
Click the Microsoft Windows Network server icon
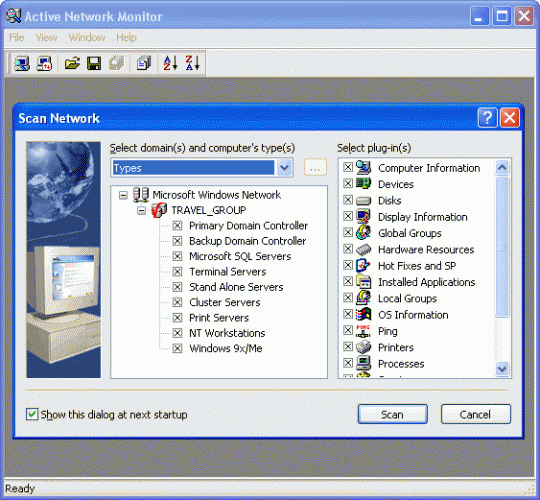(x=141, y=195)
